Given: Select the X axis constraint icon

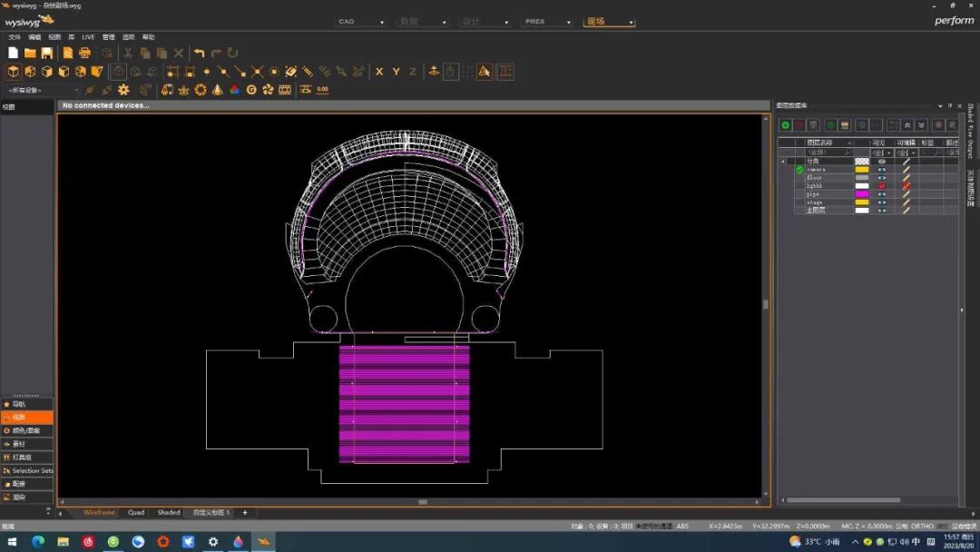Looking at the screenshot, I should (379, 72).
